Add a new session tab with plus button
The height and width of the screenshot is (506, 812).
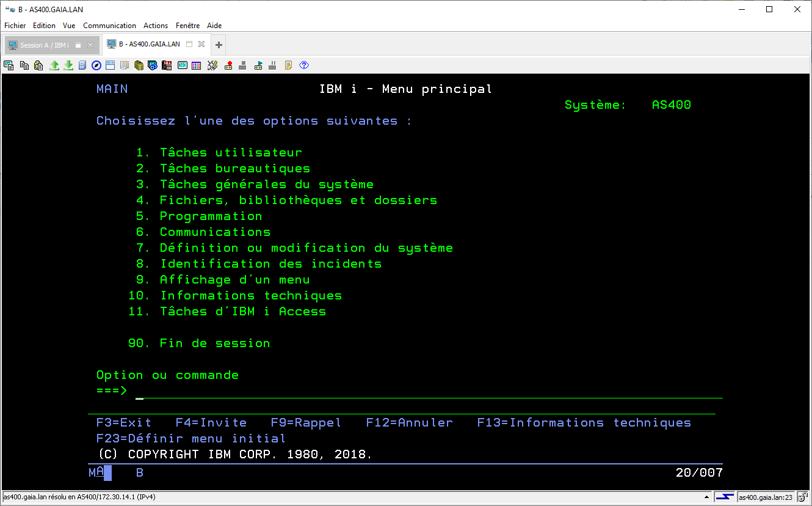tap(219, 45)
